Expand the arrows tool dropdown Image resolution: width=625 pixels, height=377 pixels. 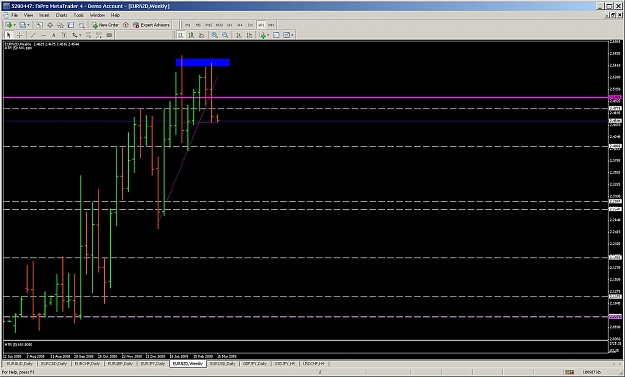point(81,35)
